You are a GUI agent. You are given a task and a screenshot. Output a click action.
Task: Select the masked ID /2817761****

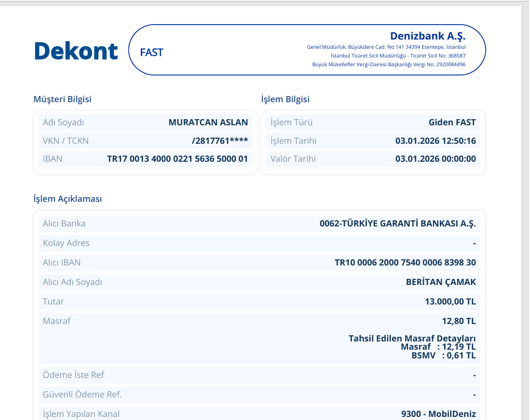220,141
